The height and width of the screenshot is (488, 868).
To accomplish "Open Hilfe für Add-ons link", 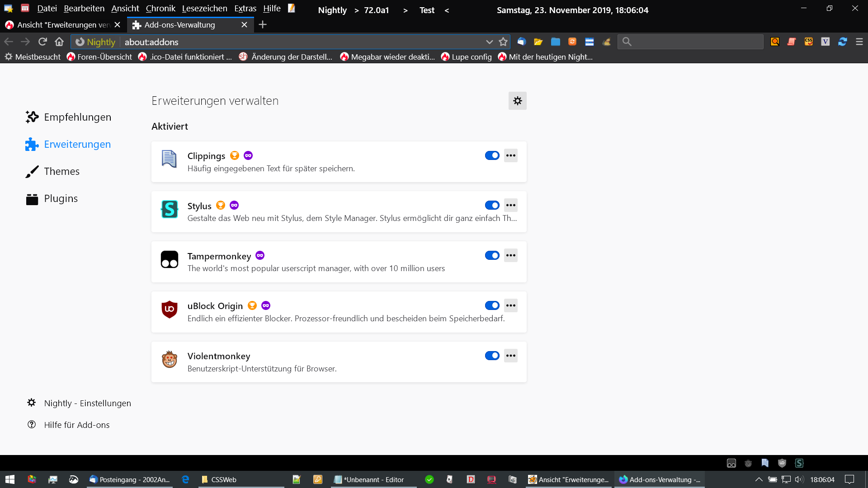I will [x=76, y=425].
